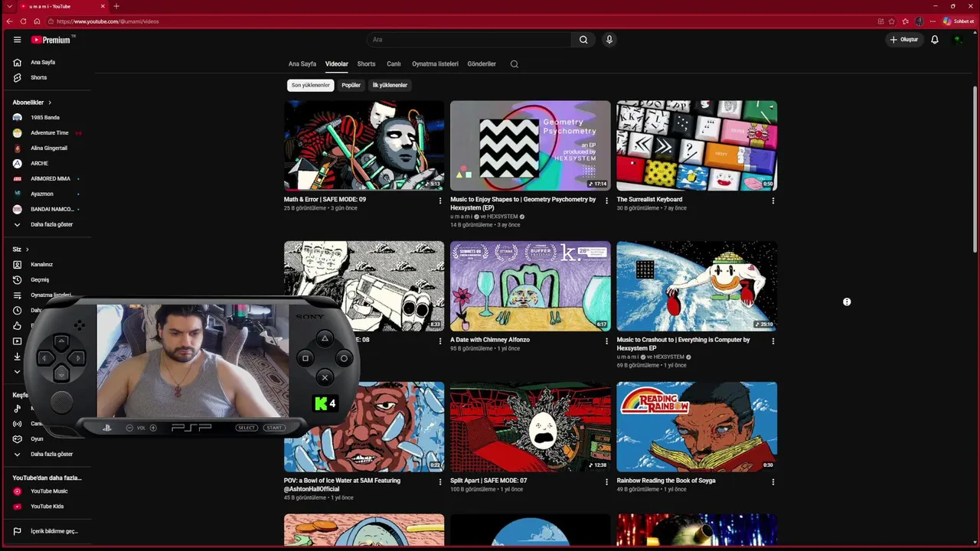Click the browser home icon
The height and width of the screenshot is (551, 980).
click(x=37, y=21)
